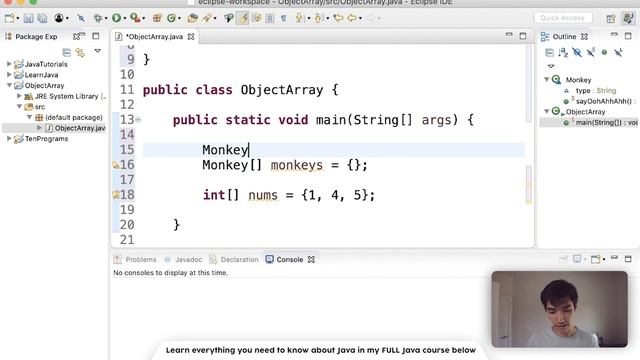This screenshot has width=640, height=360.
Task: Expand the LearnJava project arrow
Action: [x=9, y=75]
